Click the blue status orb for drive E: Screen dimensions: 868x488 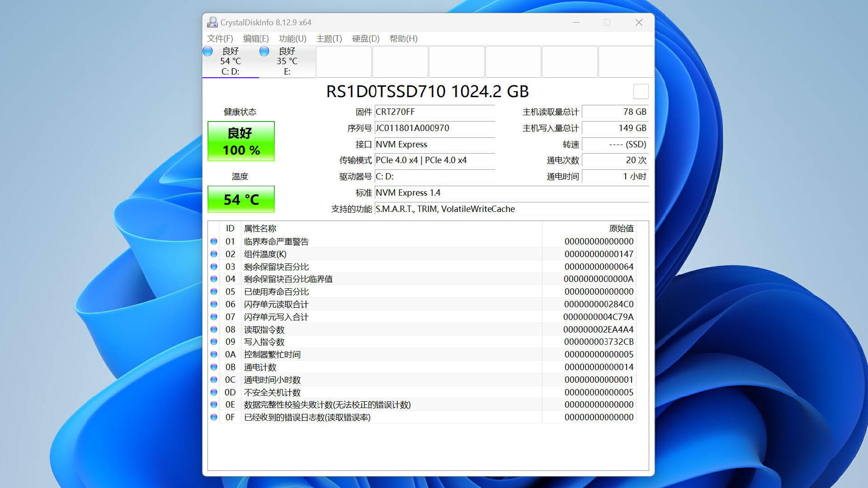(x=264, y=51)
